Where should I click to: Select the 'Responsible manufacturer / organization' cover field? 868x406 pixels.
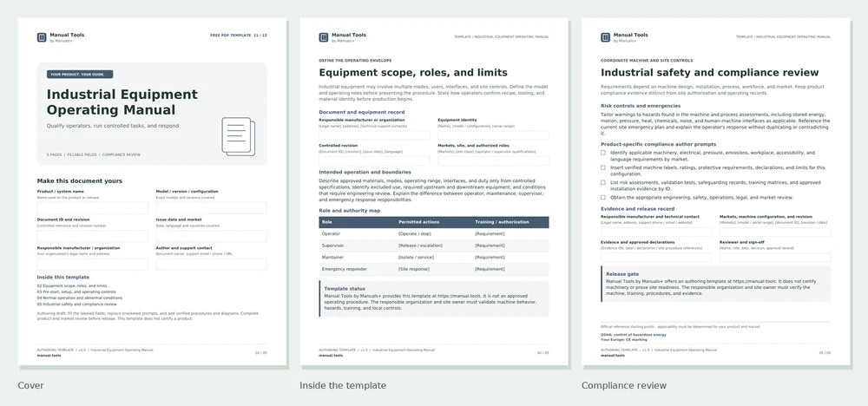[93, 265]
